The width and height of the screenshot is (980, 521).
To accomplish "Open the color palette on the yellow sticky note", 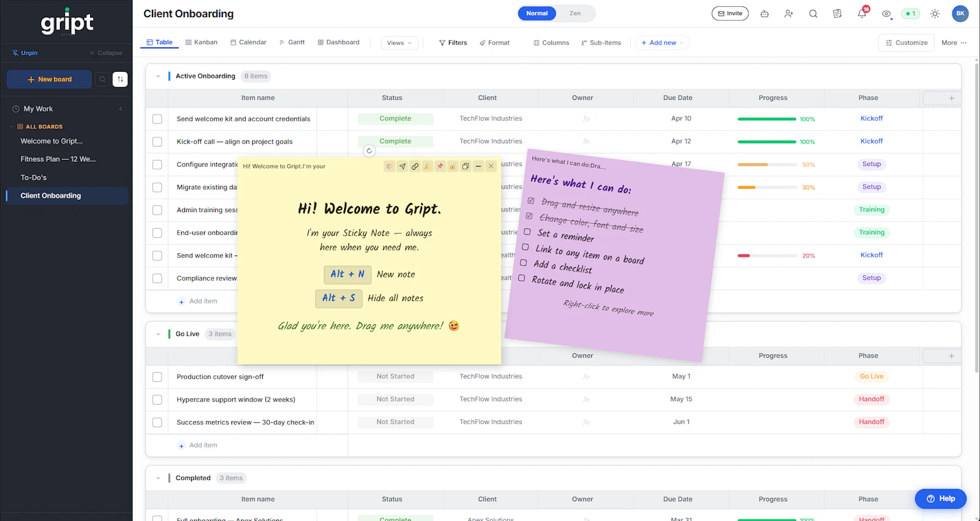I will click(390, 166).
